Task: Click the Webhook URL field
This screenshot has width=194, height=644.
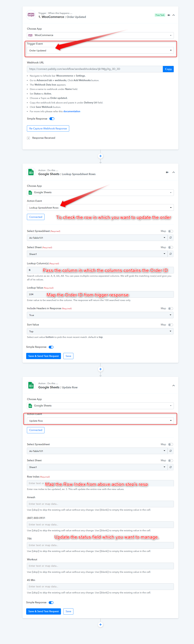Action: [x=95, y=69]
